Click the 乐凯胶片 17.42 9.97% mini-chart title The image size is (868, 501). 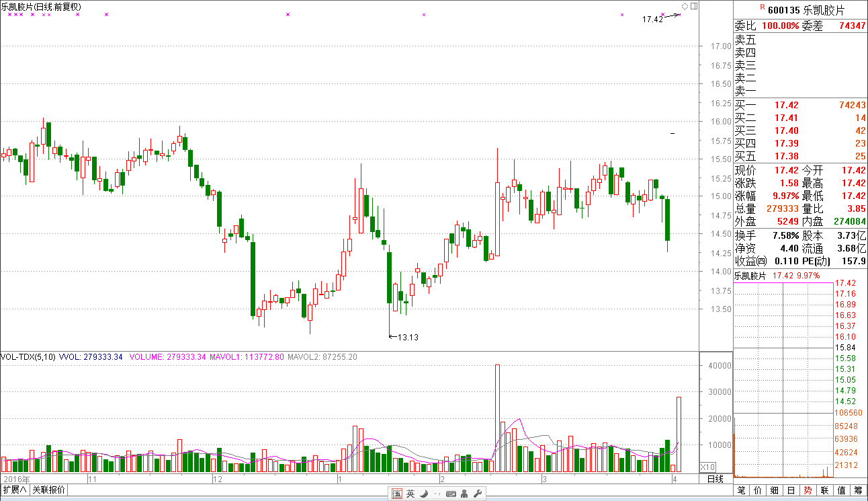[x=777, y=276]
